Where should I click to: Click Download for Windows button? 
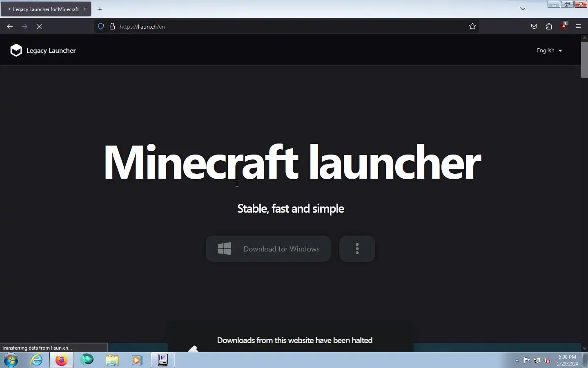[268, 249]
